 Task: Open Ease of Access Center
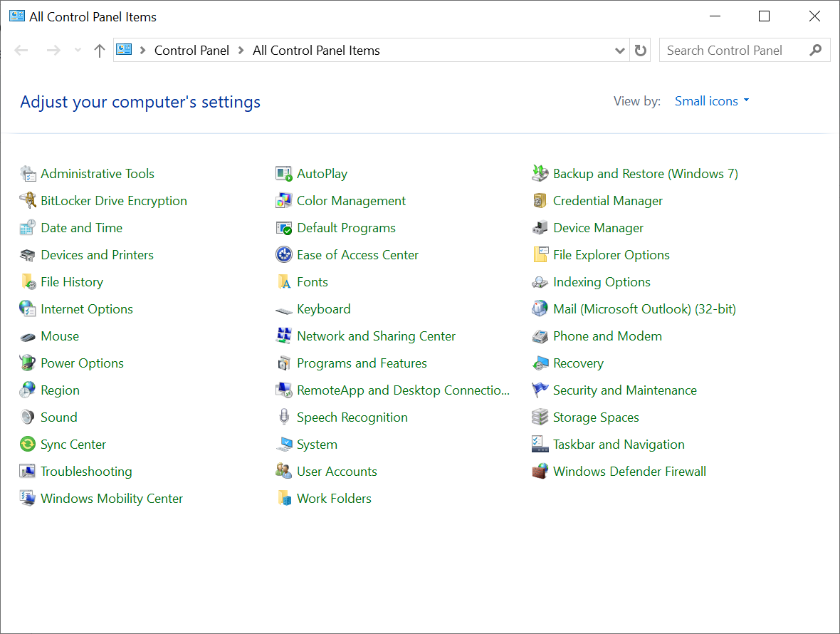pyautogui.click(x=357, y=254)
